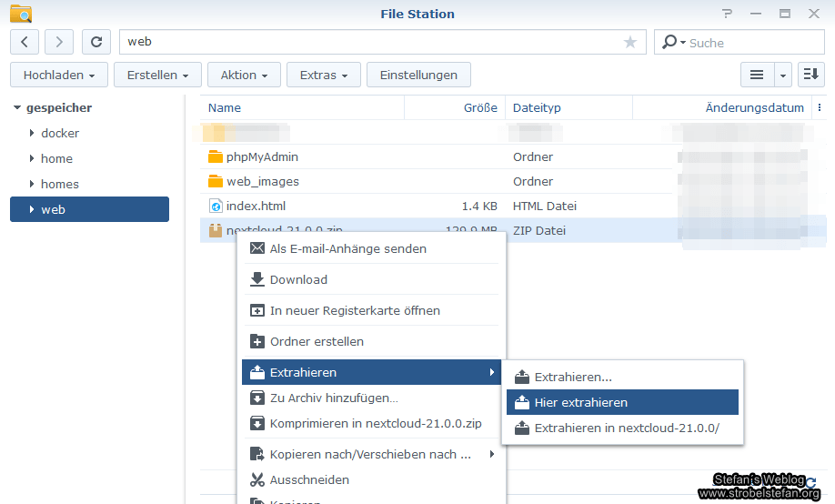Expand the homes folder tree arrow
The image size is (835, 504).
[x=32, y=184]
